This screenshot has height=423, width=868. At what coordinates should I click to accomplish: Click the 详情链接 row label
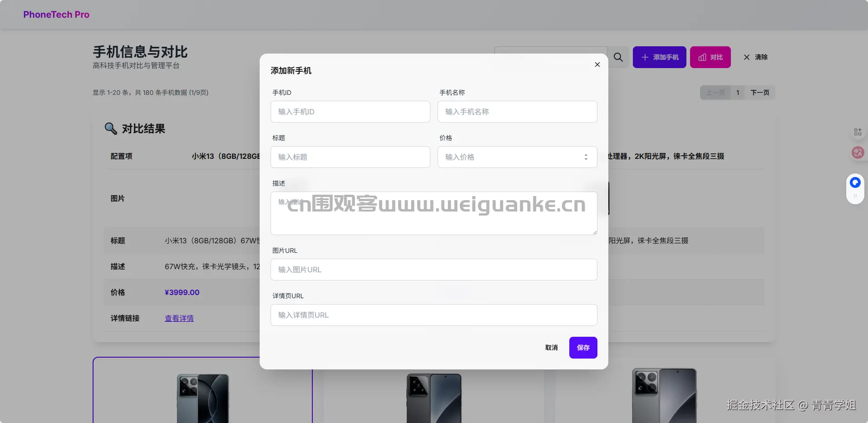click(125, 318)
